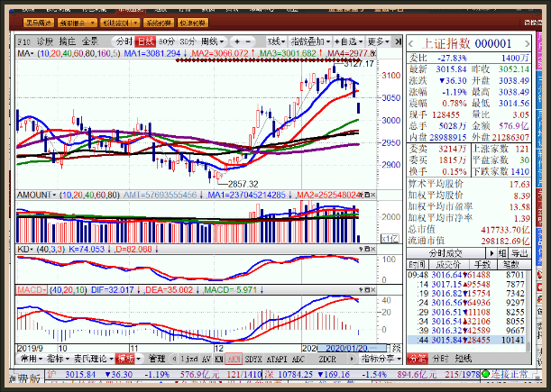Click the 诊股 button
551x392 pixels.
click(45, 41)
